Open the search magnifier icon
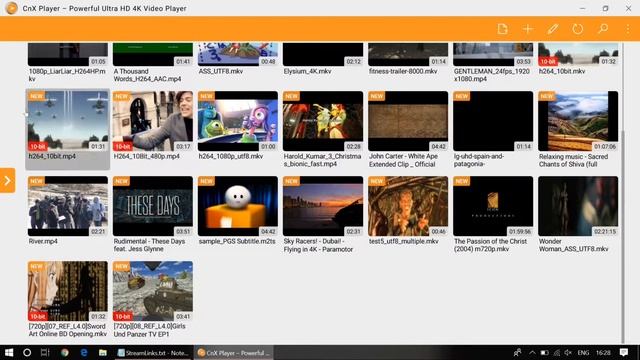Viewport: 640px width, 360px height. tap(603, 29)
